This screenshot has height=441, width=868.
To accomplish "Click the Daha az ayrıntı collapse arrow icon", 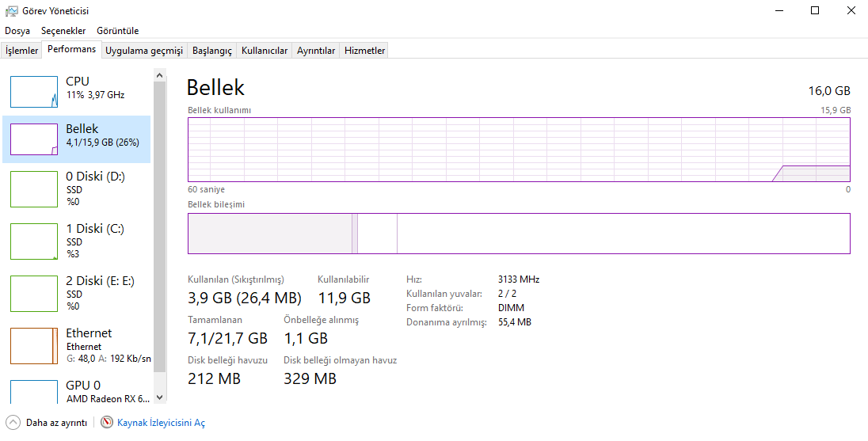I will point(13,423).
